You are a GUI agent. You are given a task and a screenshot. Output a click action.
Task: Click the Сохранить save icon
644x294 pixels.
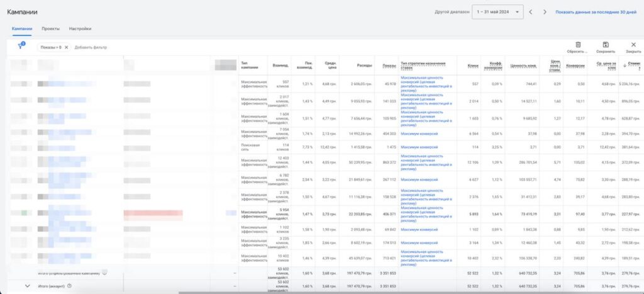click(x=605, y=45)
